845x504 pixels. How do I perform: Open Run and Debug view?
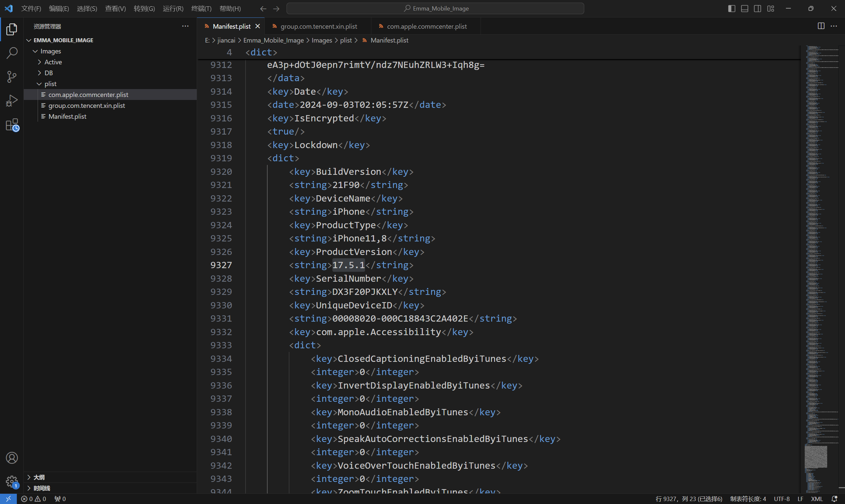click(x=12, y=101)
